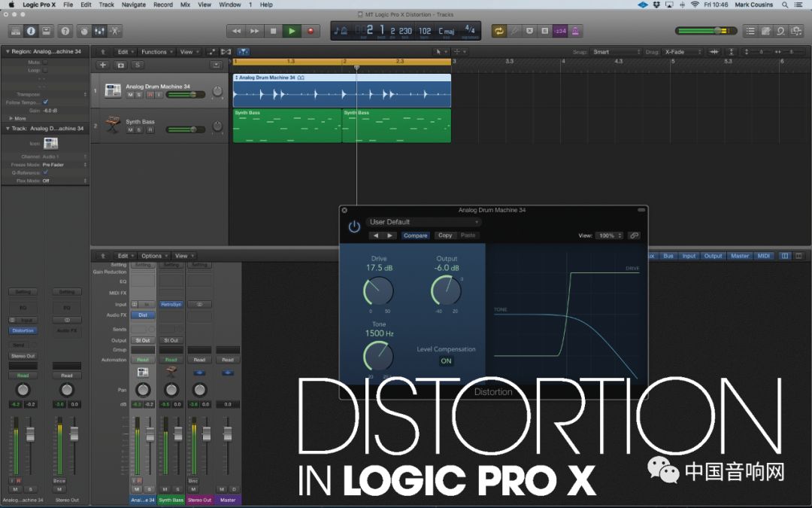Click the Duplicate Track icon

click(120, 65)
